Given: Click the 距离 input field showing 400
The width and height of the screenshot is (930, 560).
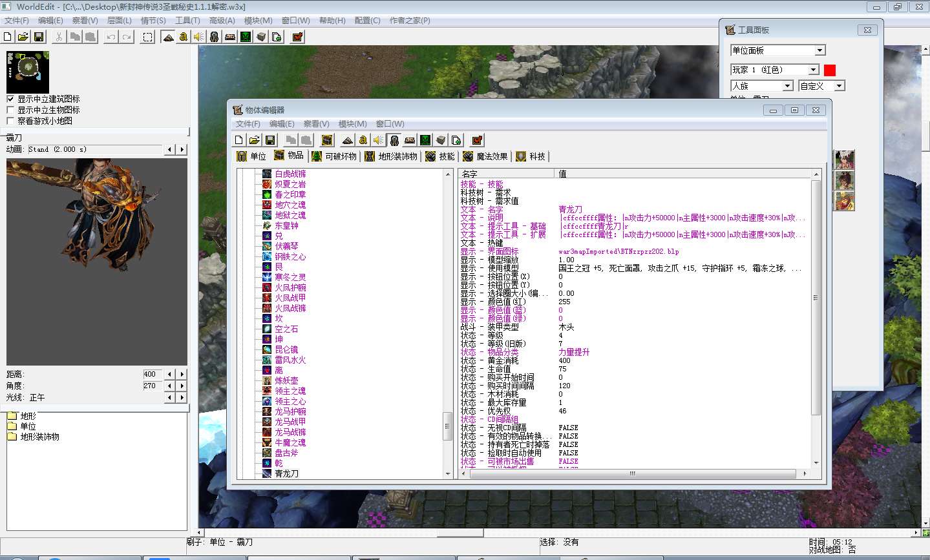Looking at the screenshot, I should pos(153,374).
